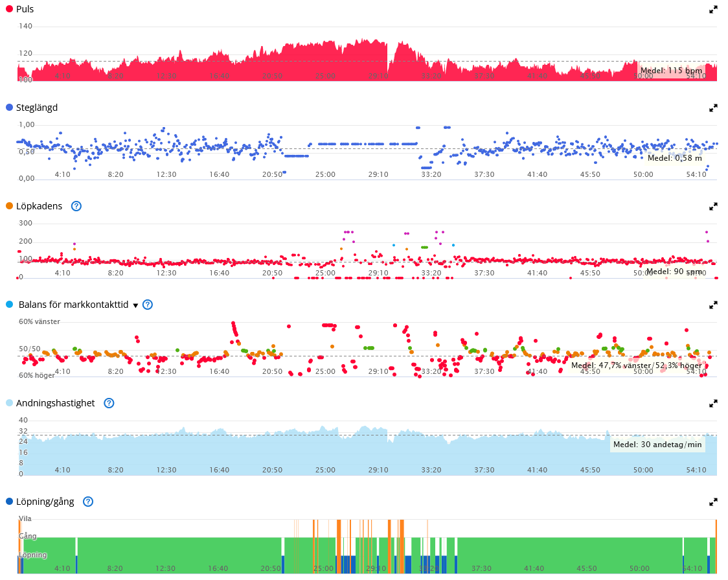Click the 16:40 time label on Steglängd chart
Image resolution: width=728 pixels, height=580 pixels.
click(x=219, y=174)
